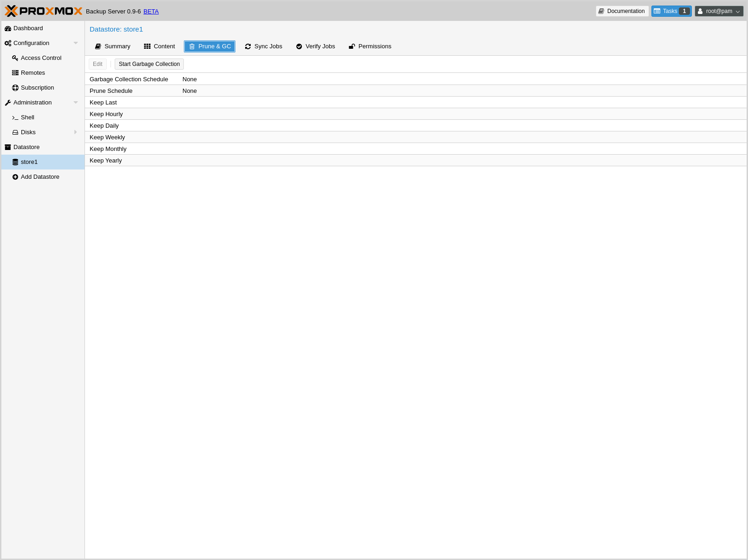Open the Shell terminal icon

click(x=15, y=117)
